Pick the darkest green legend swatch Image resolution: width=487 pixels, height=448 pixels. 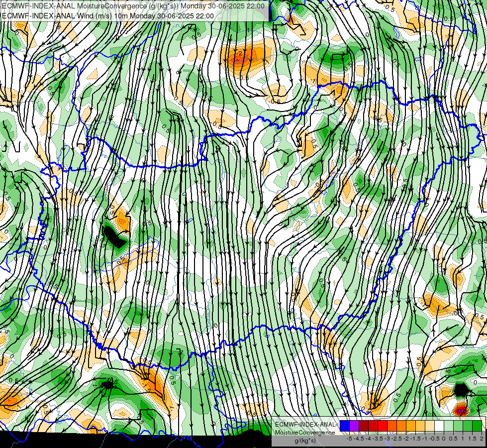click(x=477, y=426)
